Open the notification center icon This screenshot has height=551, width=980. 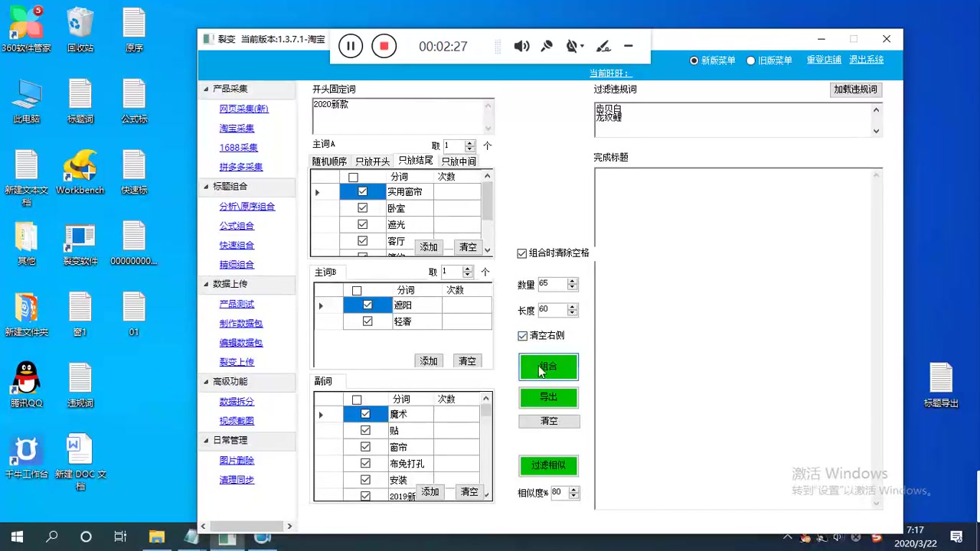point(956,536)
